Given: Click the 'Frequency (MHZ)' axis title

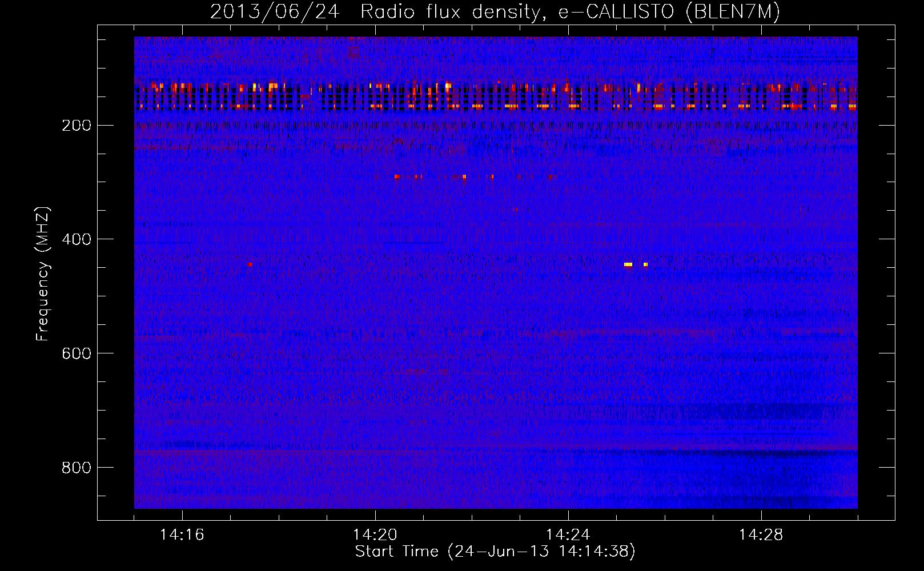Looking at the screenshot, I should tap(43, 274).
